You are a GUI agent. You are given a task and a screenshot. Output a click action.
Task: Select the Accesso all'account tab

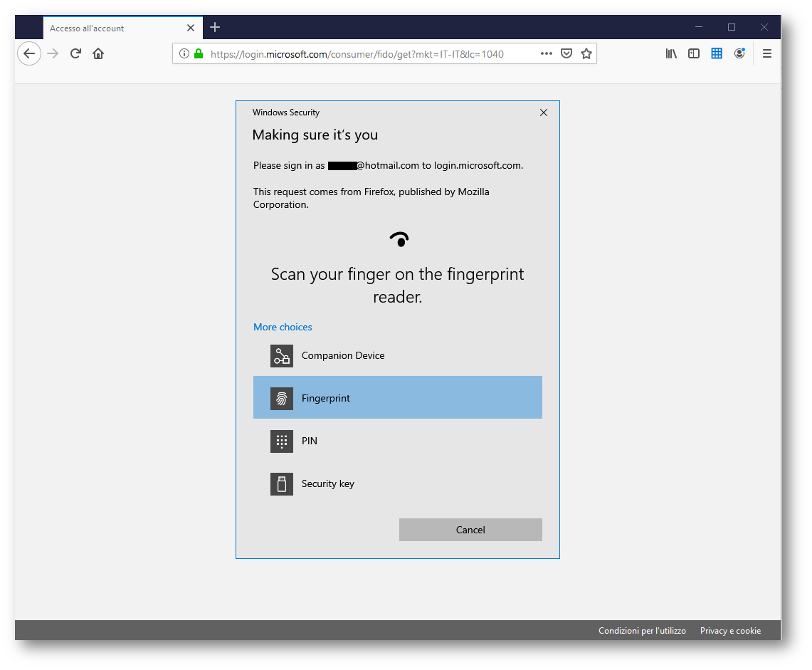point(122,28)
